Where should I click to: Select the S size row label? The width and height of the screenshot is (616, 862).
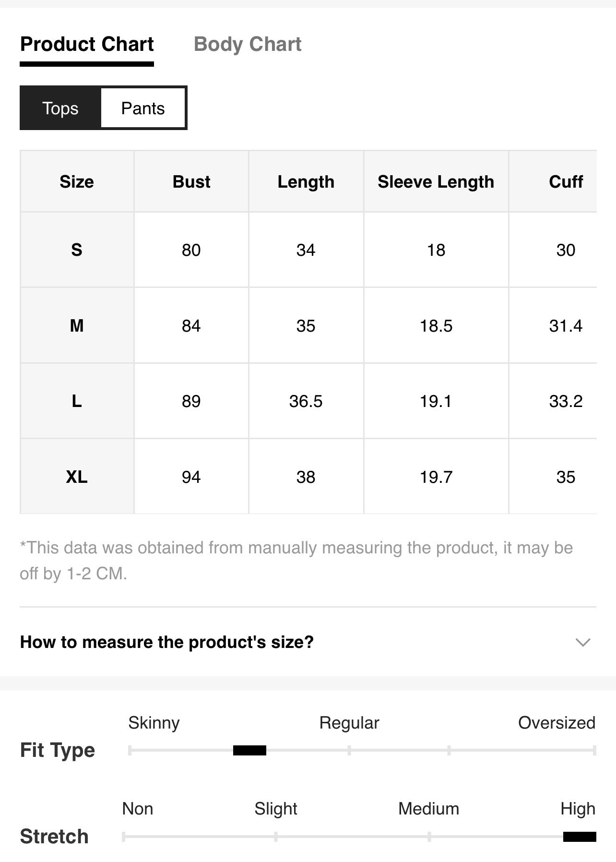[x=77, y=250]
